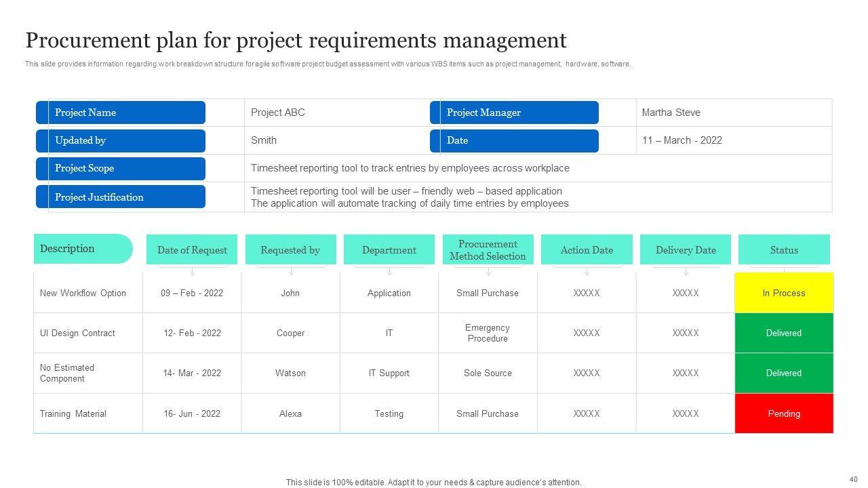The height and width of the screenshot is (488, 868).
Task: Select the Delivery Date cell for New Workflow Option
Action: [686, 293]
